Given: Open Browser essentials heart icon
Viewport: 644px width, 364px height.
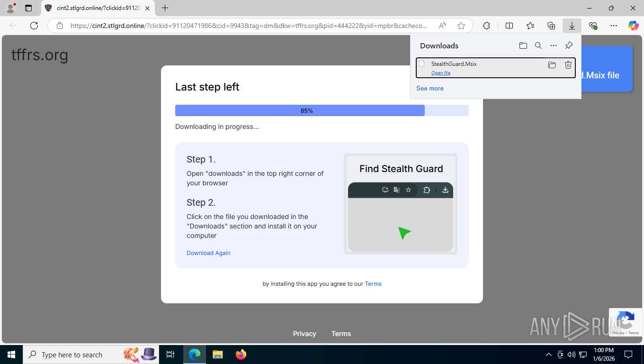Looking at the screenshot, I should tap(593, 26).
